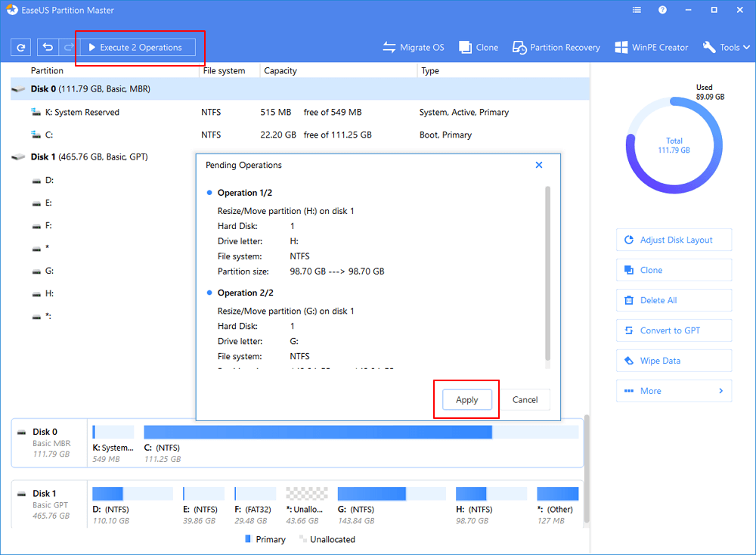Image resolution: width=756 pixels, height=555 pixels.
Task: Open the Clone tool in top toolbar
Action: coord(478,48)
